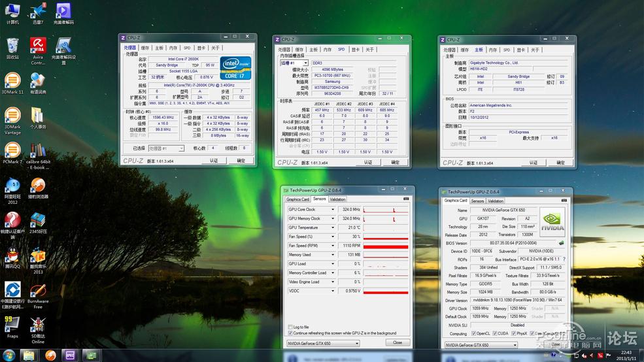Open the 酷我音乐 2013 shortcut
This screenshot has width=644, height=362.
pyautogui.click(x=38, y=260)
